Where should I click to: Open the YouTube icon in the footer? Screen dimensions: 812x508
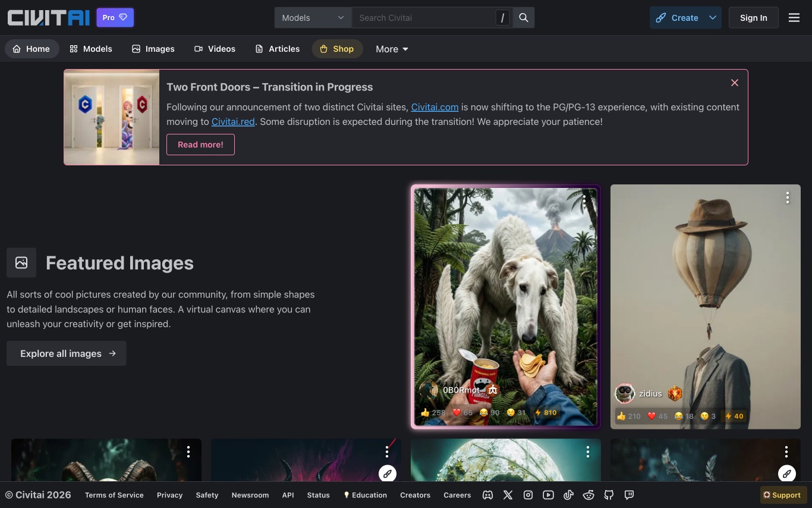click(x=548, y=495)
